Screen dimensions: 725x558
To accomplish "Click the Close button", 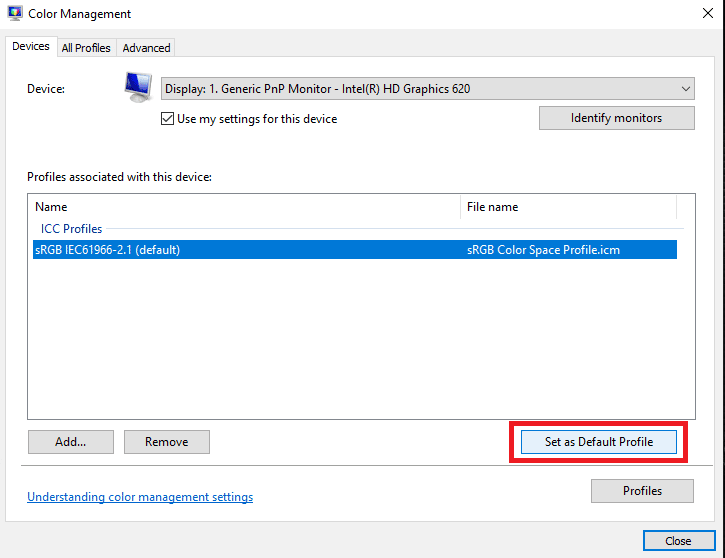I will (679, 541).
